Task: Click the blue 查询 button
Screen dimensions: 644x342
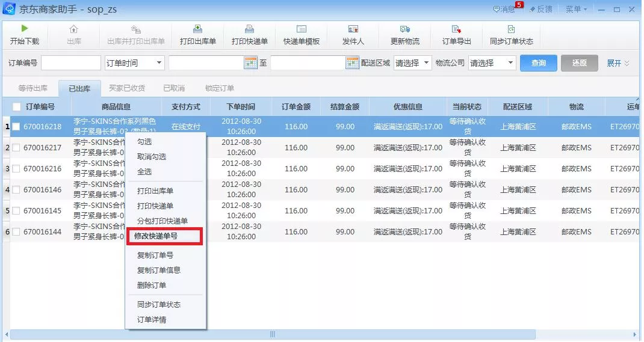Action: click(539, 63)
